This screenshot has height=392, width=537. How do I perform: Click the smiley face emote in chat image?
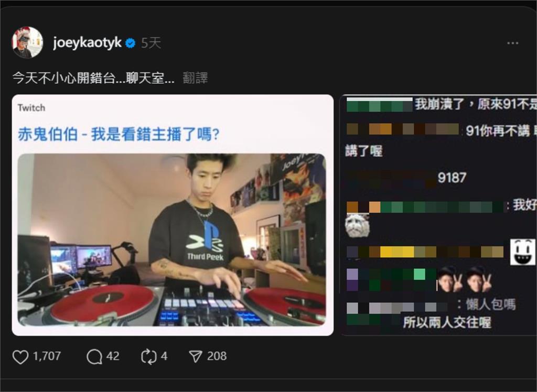pyautogui.click(x=523, y=252)
